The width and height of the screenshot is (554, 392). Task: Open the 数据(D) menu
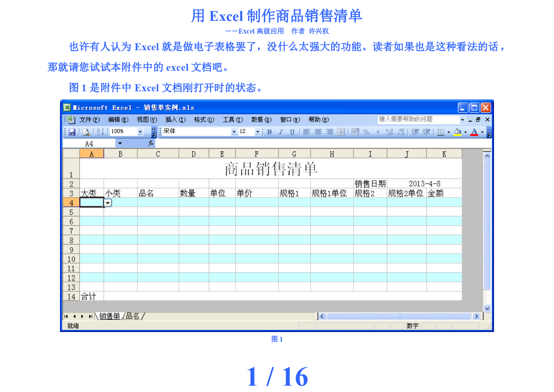click(261, 120)
